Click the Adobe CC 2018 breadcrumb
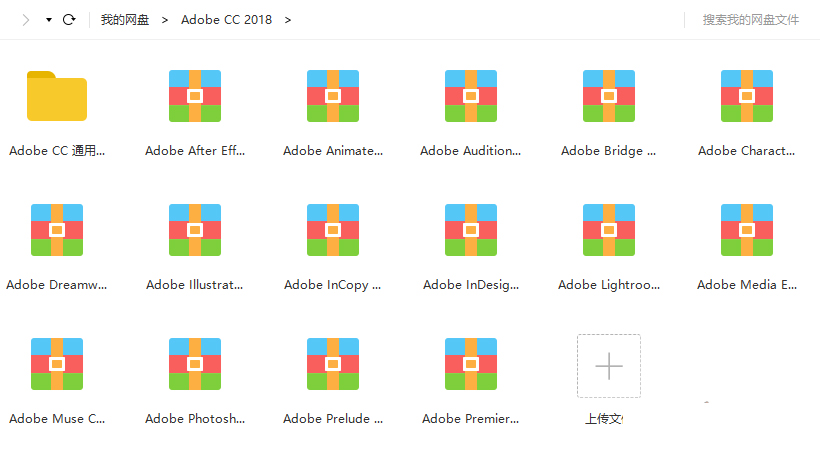Viewport: 820px width, 464px height. [x=226, y=20]
